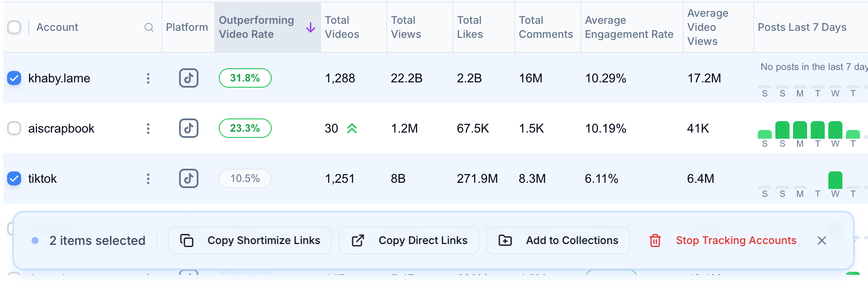Check the aiscrapbook row checkbox

pos(14,128)
